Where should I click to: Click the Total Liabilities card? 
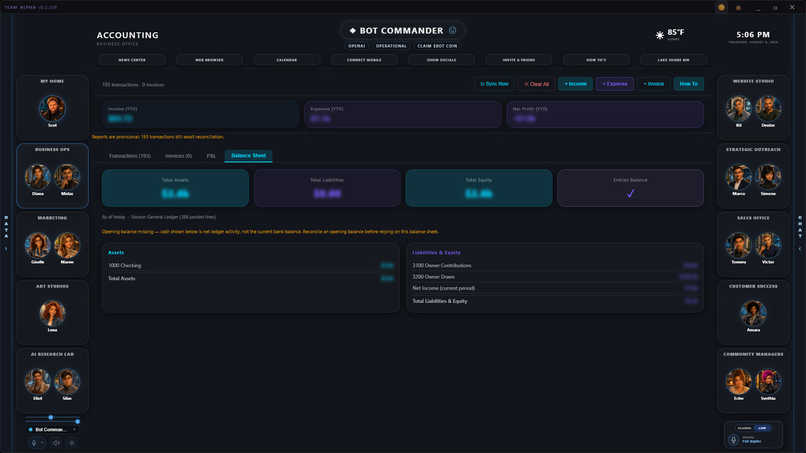(327, 188)
